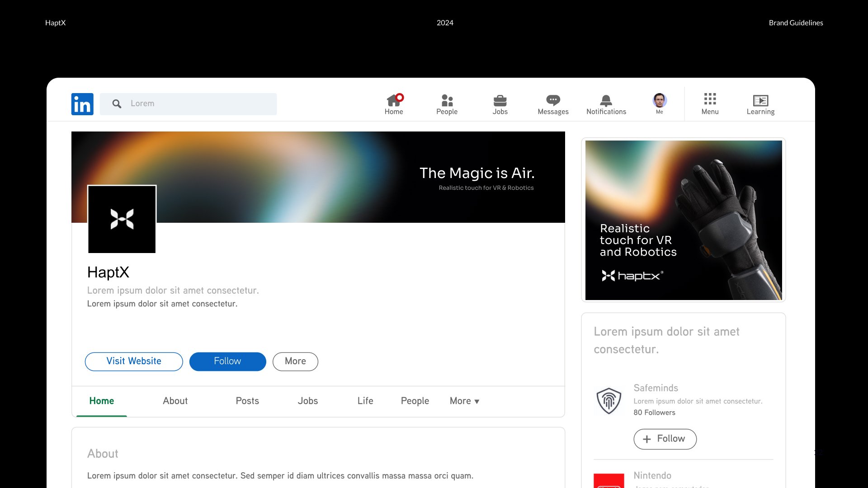Follow Safeminds with plus button

pyautogui.click(x=665, y=439)
